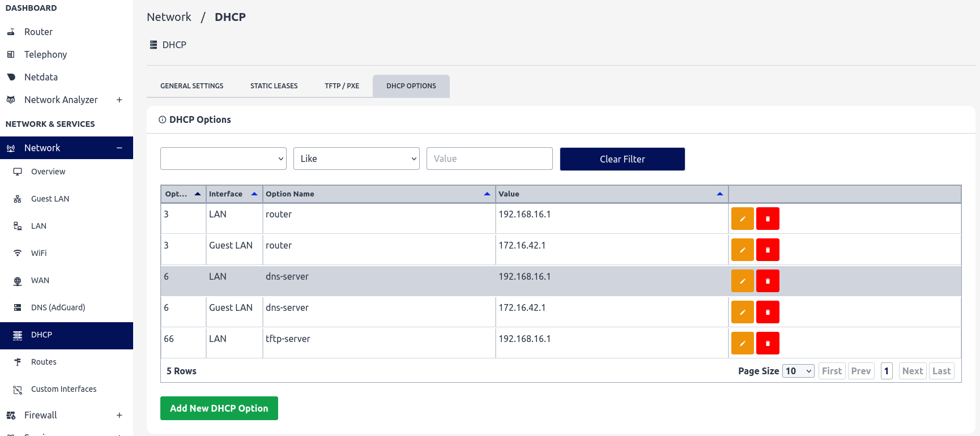Click the Custom Interfaces icon

(x=18, y=390)
